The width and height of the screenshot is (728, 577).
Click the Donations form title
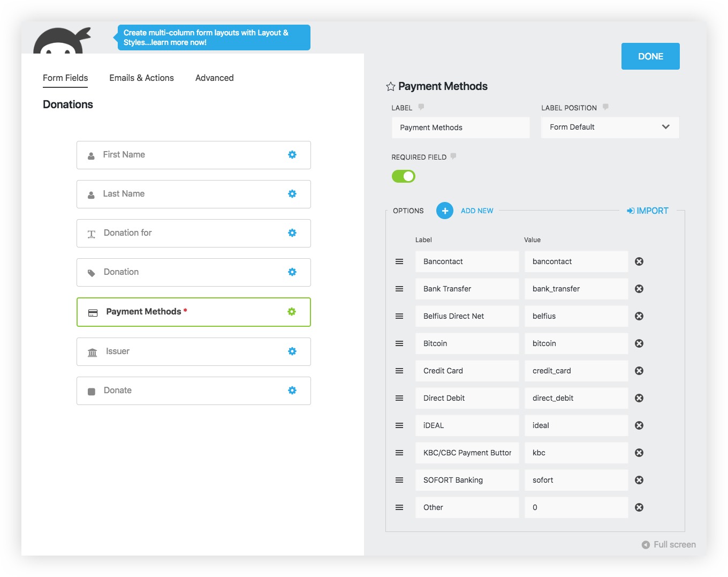(68, 104)
